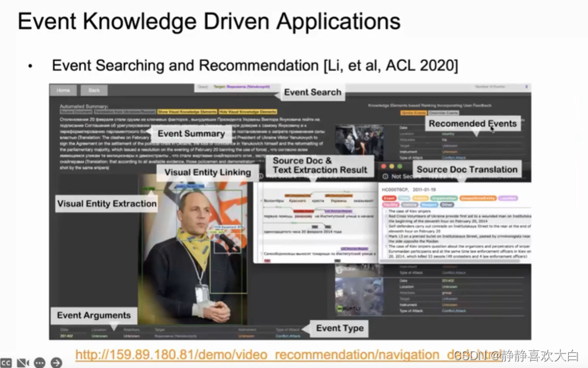Click the "Event Type" callout label
This screenshot has width=588, height=368.
pyautogui.click(x=340, y=328)
